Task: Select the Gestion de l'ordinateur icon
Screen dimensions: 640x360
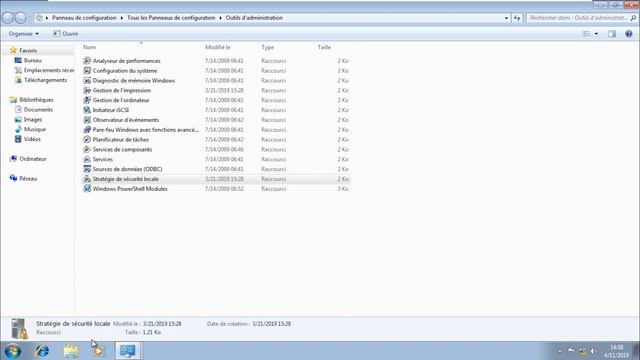Action: 87,100
